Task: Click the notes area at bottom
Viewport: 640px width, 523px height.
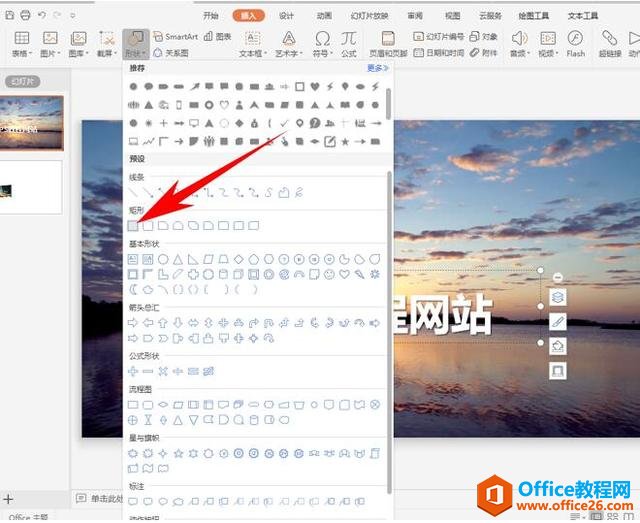Action: coord(99,499)
